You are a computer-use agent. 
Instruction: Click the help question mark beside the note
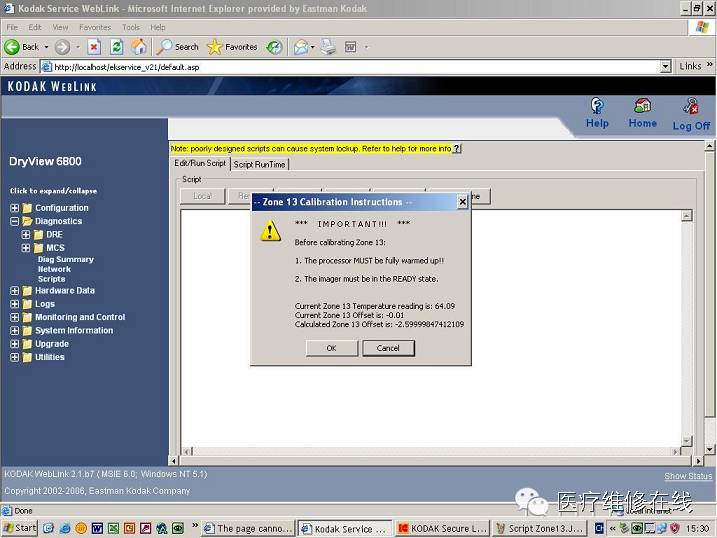pyautogui.click(x=456, y=149)
